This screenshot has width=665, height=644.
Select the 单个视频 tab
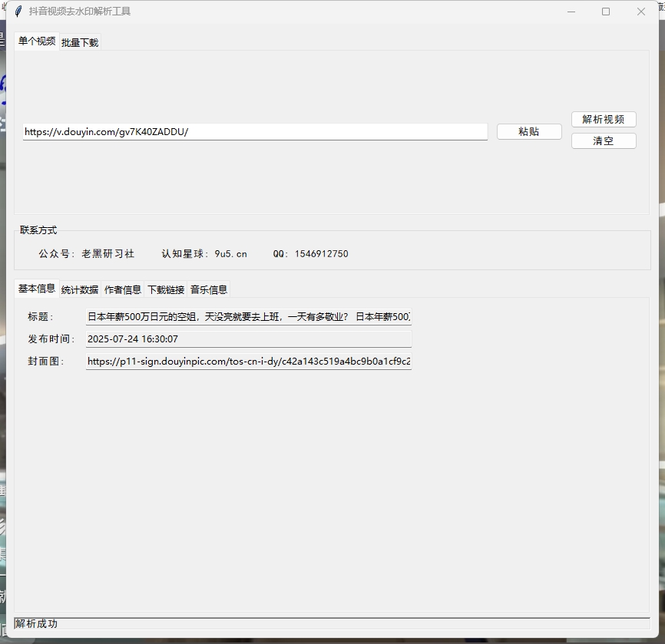point(36,42)
